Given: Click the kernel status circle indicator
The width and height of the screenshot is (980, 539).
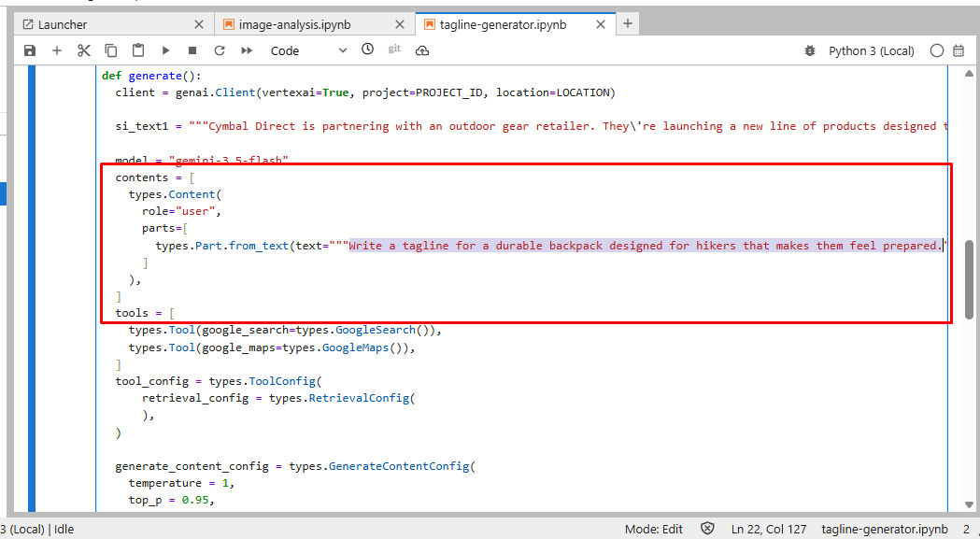Looking at the screenshot, I should [x=937, y=50].
